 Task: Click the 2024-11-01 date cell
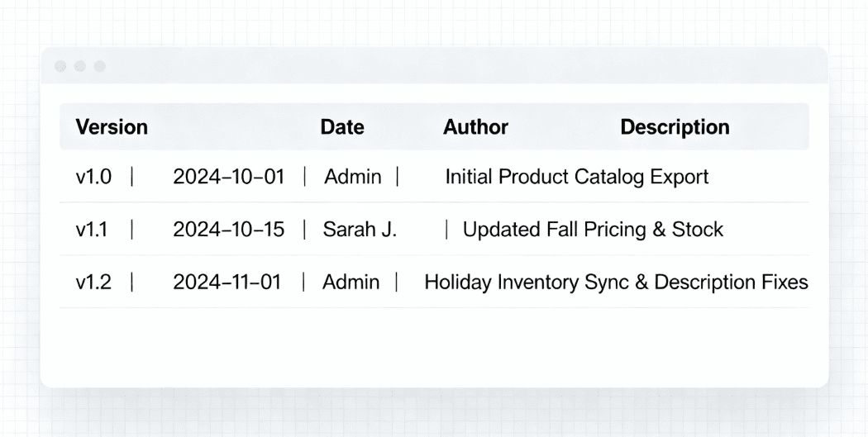[227, 283]
